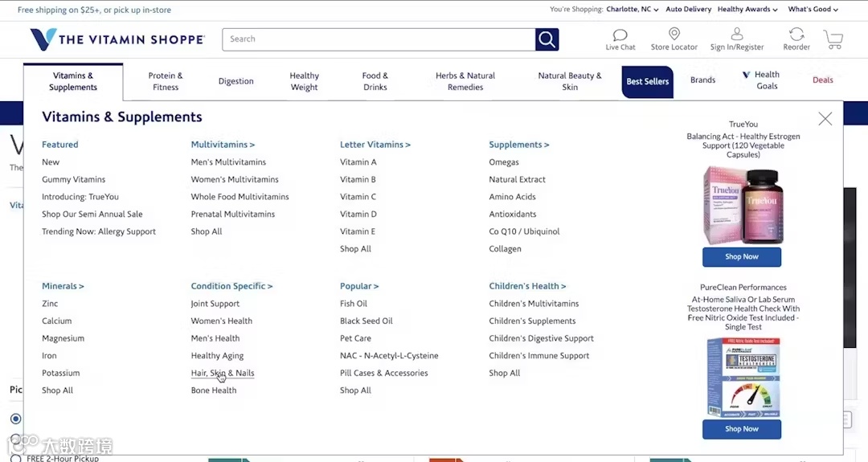Open Magnesium link
Screen dimensions: 868x462
(63, 338)
